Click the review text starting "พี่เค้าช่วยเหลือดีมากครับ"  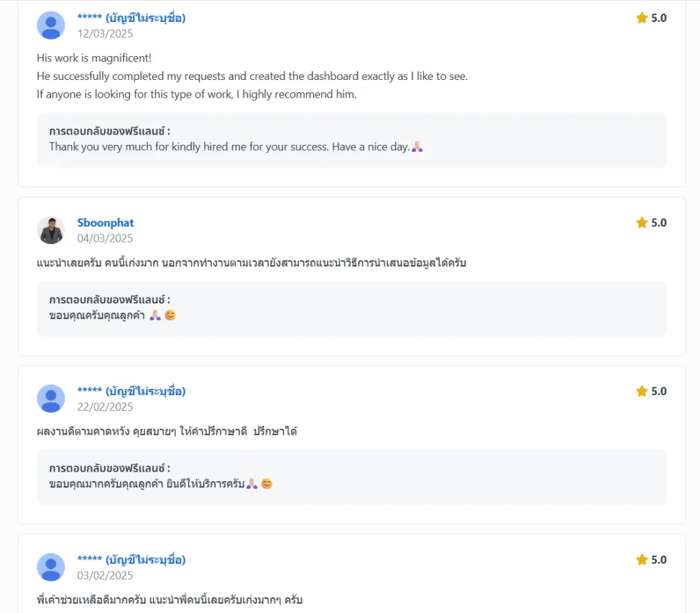pos(170,601)
